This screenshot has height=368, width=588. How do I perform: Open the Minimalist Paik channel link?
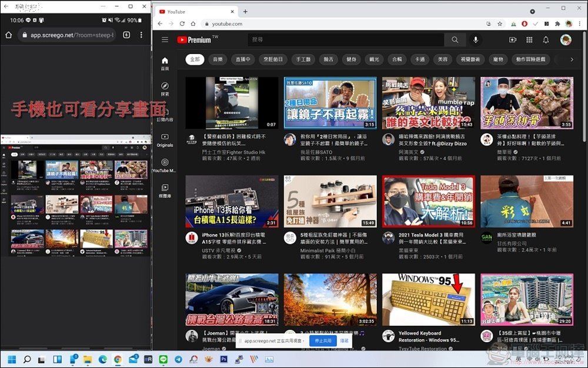pos(328,250)
